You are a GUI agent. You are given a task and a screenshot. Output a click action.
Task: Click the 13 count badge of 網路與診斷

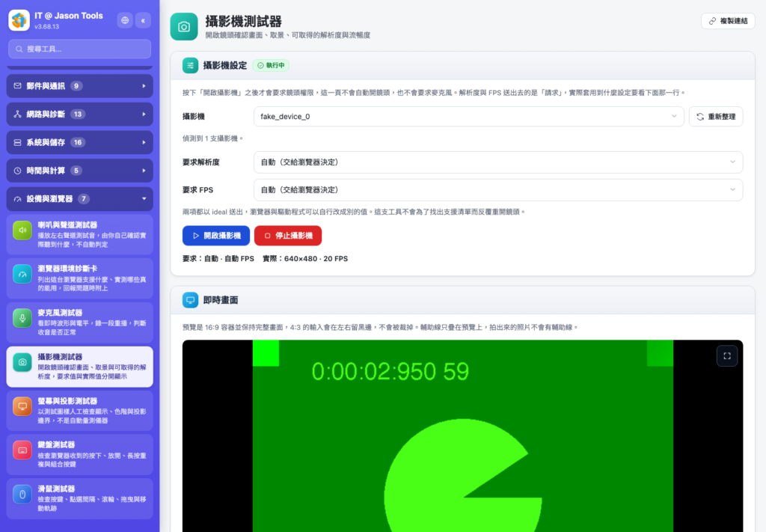click(x=78, y=114)
